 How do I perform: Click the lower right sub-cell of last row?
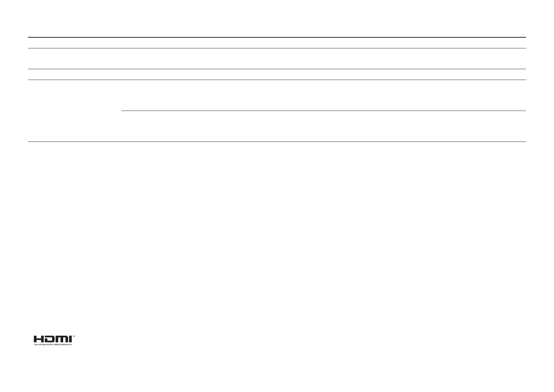(324, 126)
